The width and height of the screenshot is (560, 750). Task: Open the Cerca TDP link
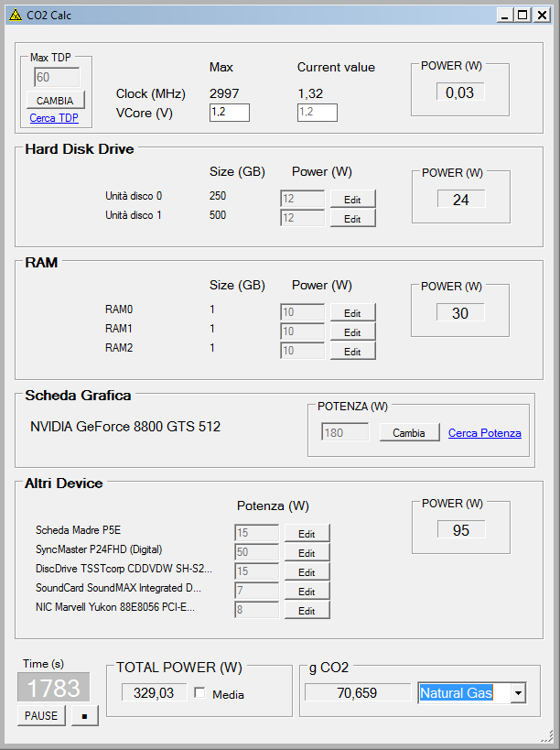pyautogui.click(x=54, y=118)
